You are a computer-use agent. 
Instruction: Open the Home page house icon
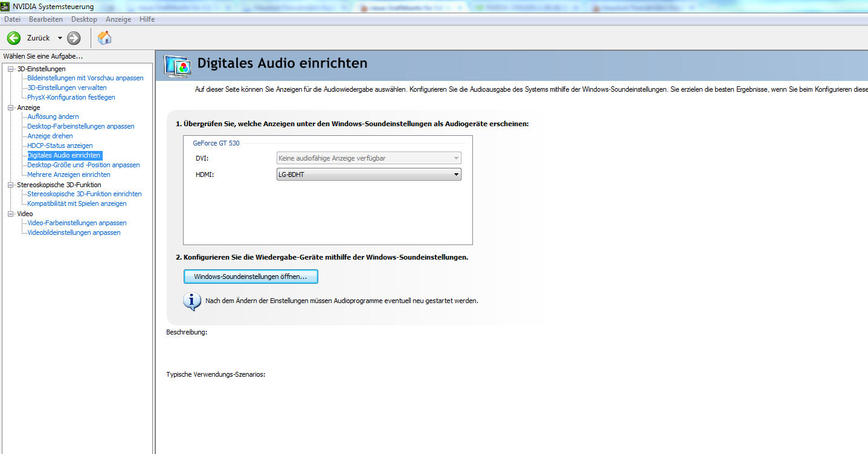104,38
